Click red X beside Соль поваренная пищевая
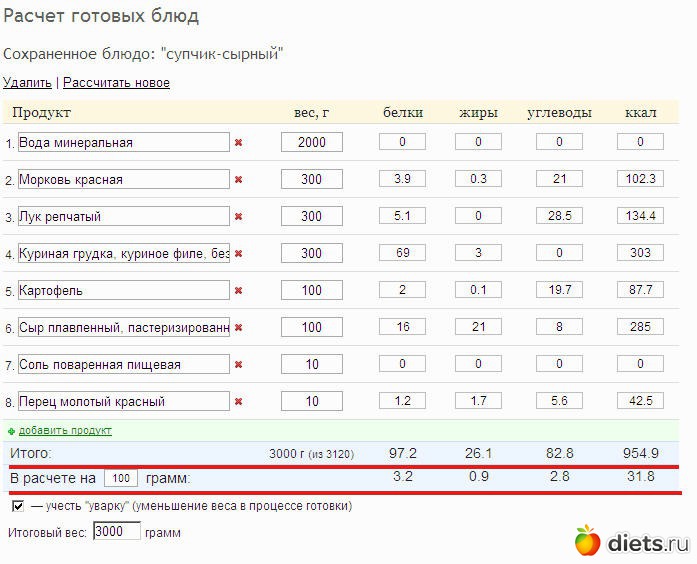Viewport: 697px width, 564px height. pyautogui.click(x=238, y=365)
